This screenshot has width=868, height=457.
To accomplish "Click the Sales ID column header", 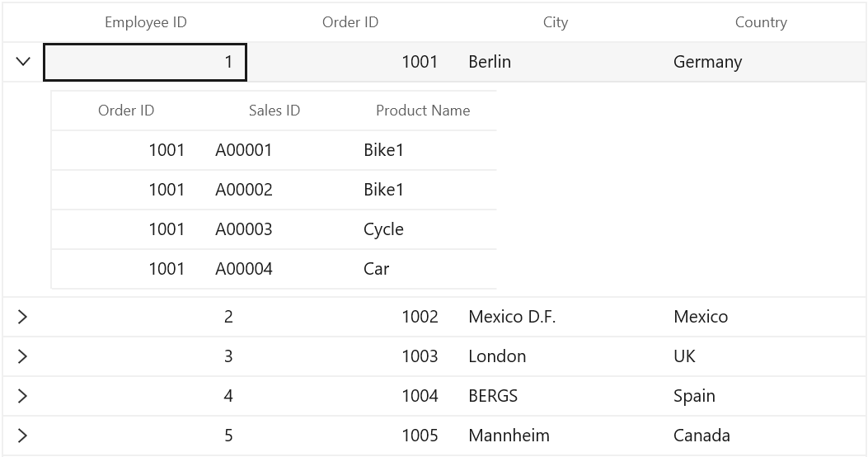I will tap(274, 111).
